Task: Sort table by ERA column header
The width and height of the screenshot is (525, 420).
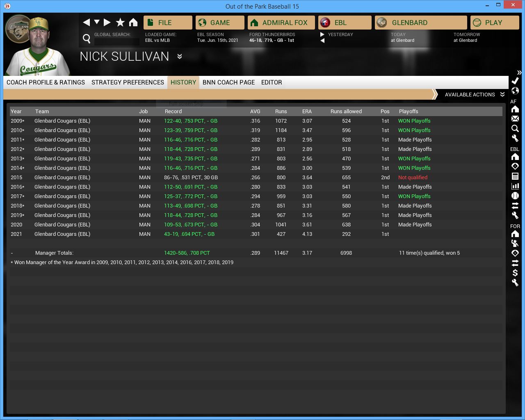Action: click(307, 112)
